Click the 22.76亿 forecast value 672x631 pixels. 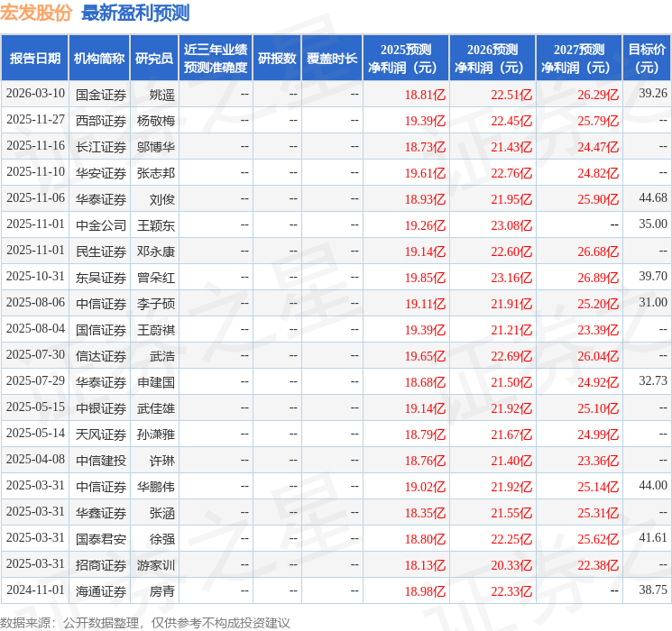pos(511,173)
